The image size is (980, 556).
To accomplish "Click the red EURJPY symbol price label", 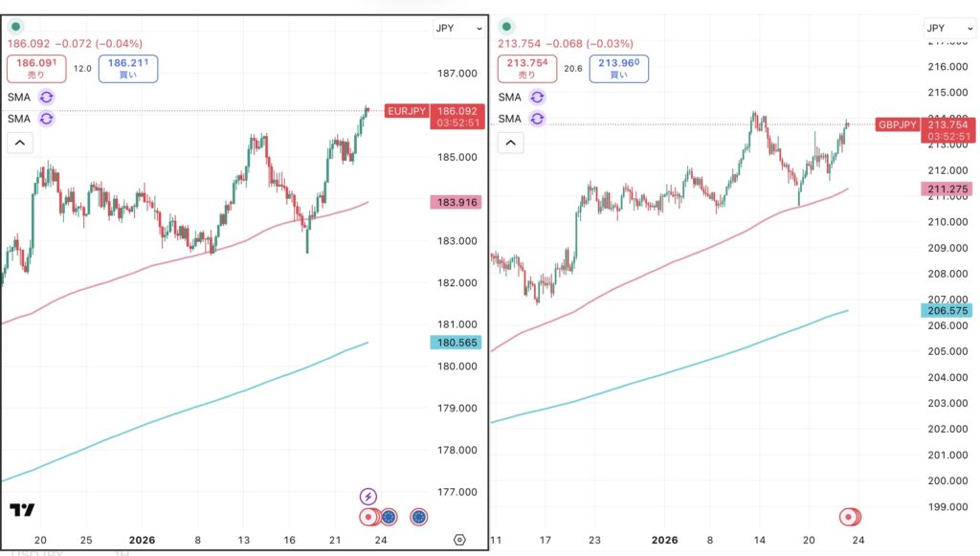I will pyautogui.click(x=407, y=111).
